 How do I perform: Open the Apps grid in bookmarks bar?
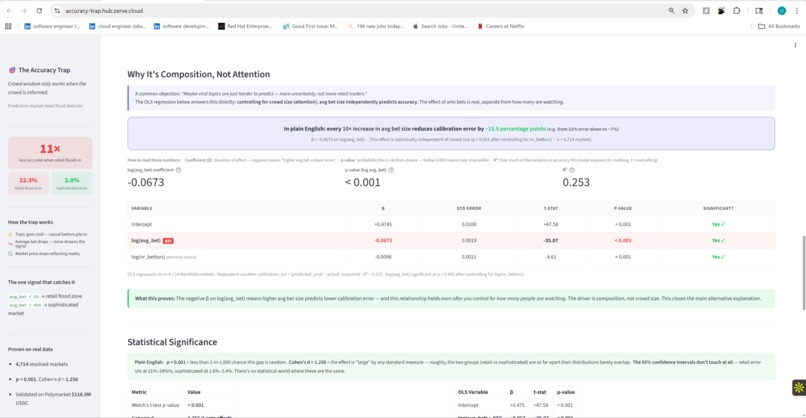(x=8, y=26)
